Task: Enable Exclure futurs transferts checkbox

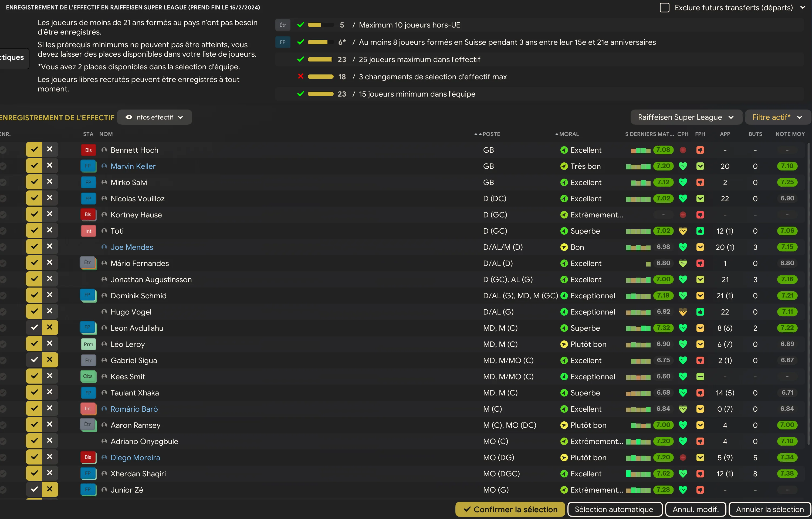Action: [x=664, y=7]
